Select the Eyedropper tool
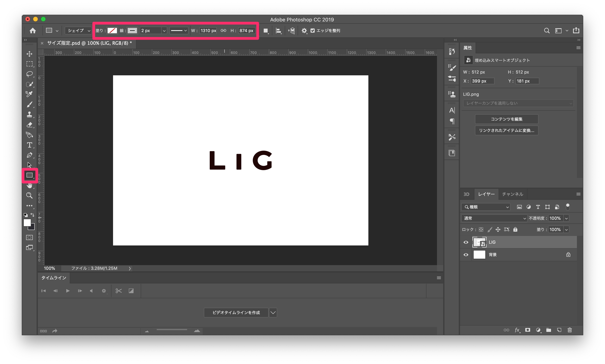The width and height of the screenshot is (605, 364). [x=29, y=94]
